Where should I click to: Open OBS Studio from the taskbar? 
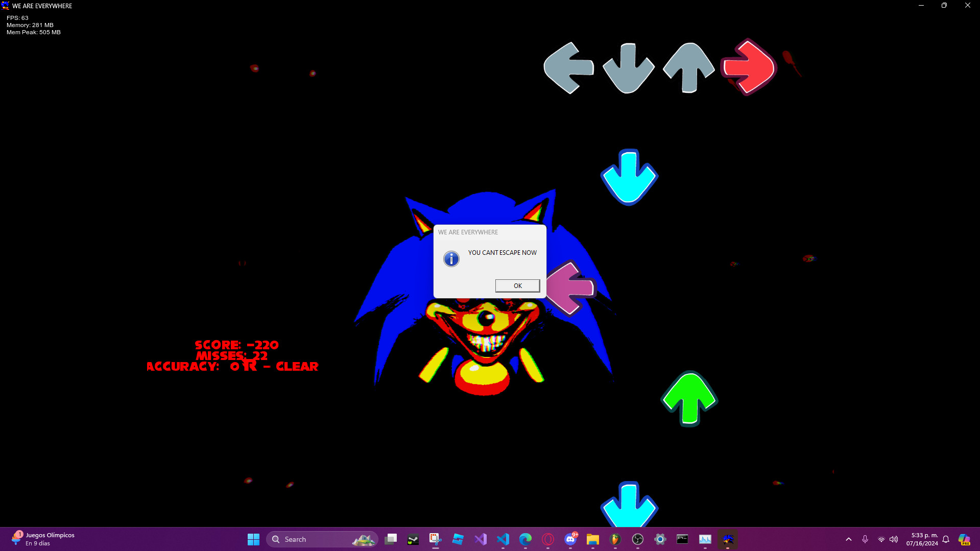pos(637,539)
